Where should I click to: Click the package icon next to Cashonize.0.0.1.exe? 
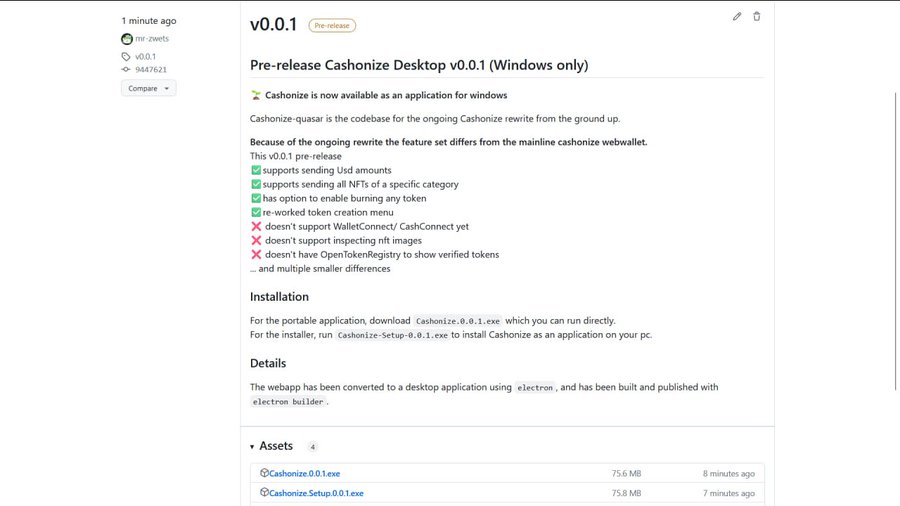click(264, 473)
